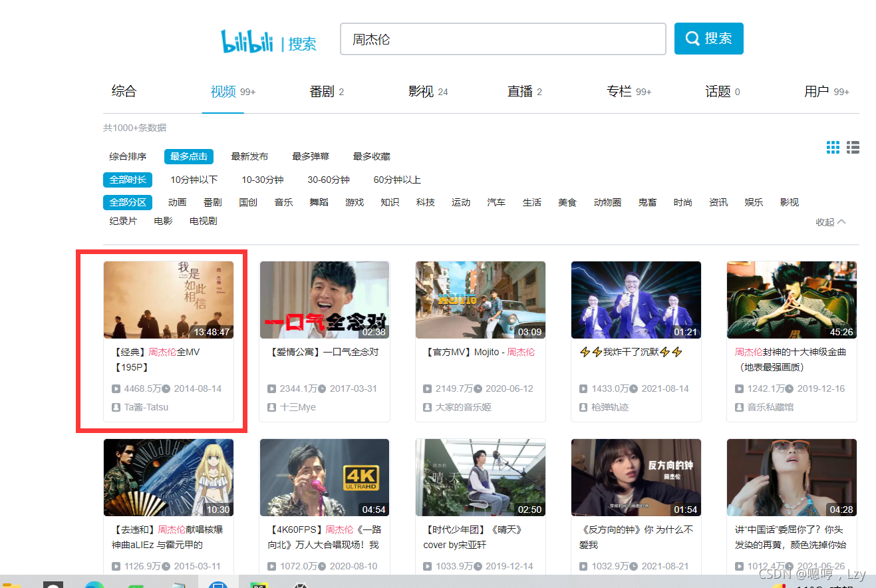Filter duration to 30-60分钟
Image resolution: width=876 pixels, height=588 pixels.
click(329, 180)
